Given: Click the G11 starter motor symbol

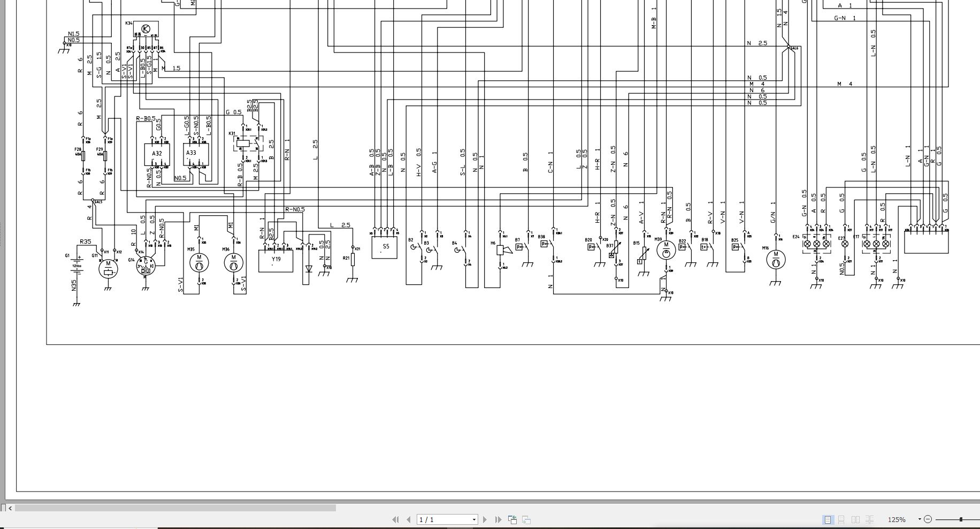Looking at the screenshot, I should click(108, 268).
